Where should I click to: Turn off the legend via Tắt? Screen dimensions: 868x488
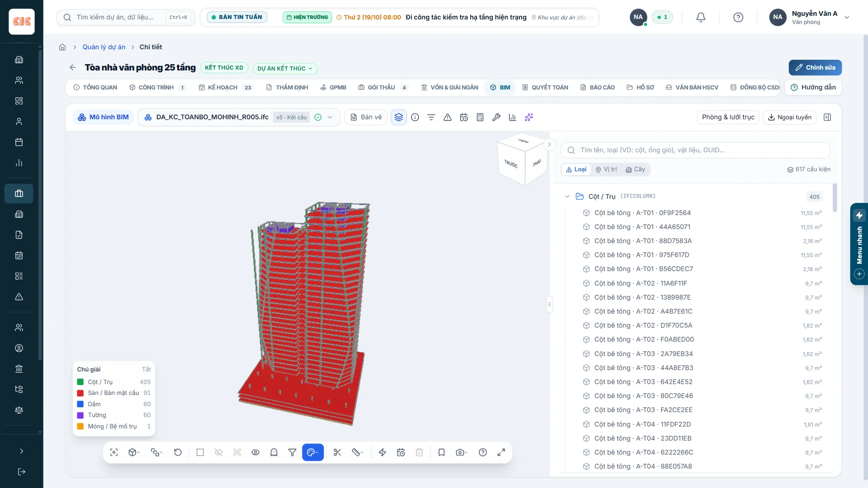[146, 369]
